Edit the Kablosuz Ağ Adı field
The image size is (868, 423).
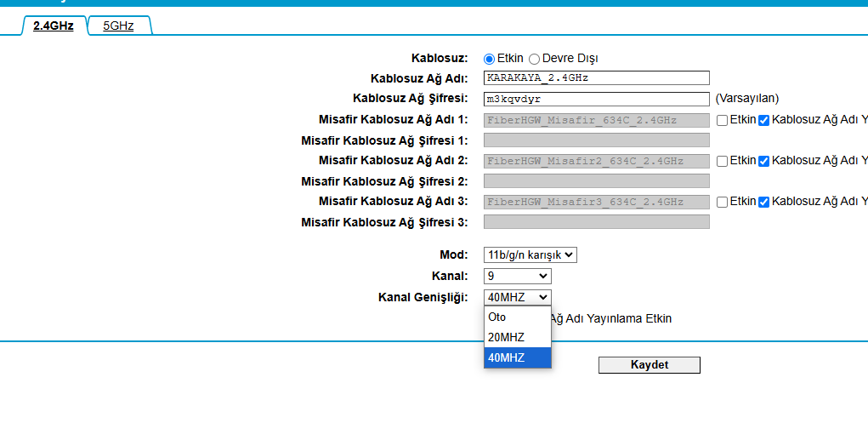(596, 78)
